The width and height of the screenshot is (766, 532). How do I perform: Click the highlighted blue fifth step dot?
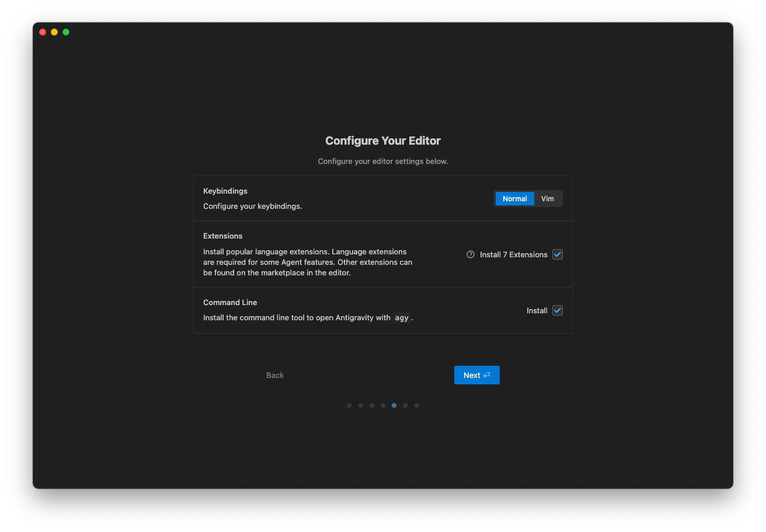[x=394, y=405]
